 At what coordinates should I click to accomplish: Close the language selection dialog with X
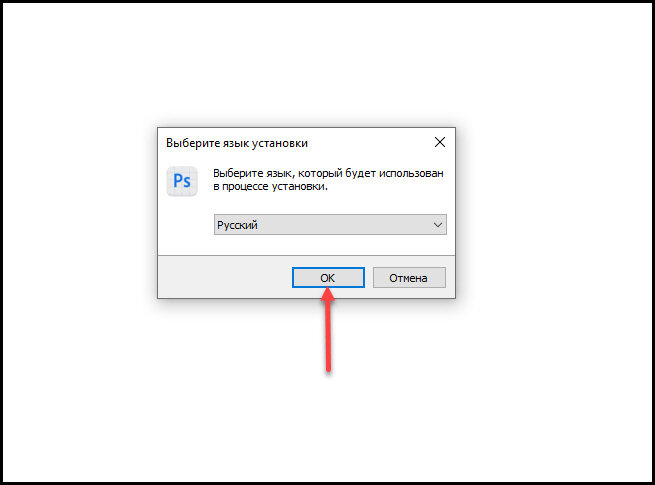[439, 142]
